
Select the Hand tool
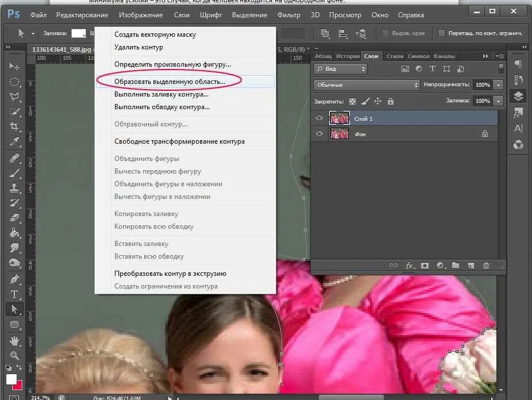click(x=14, y=341)
